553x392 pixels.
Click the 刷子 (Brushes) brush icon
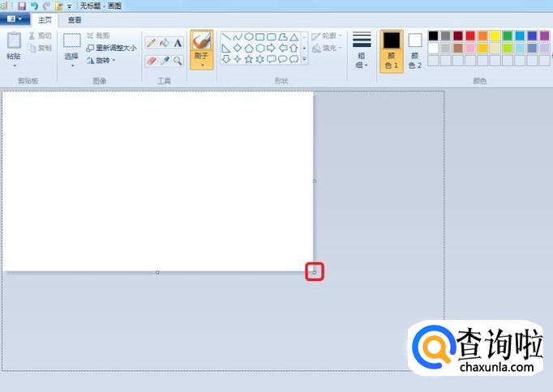click(x=201, y=40)
